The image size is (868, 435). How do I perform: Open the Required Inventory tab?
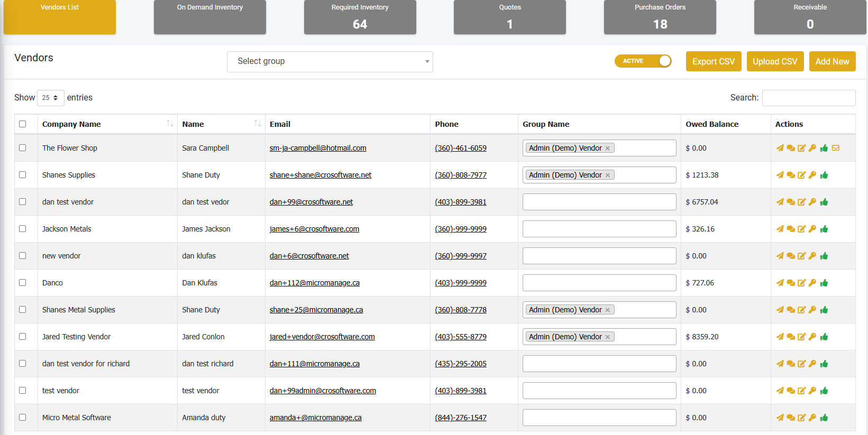point(360,17)
